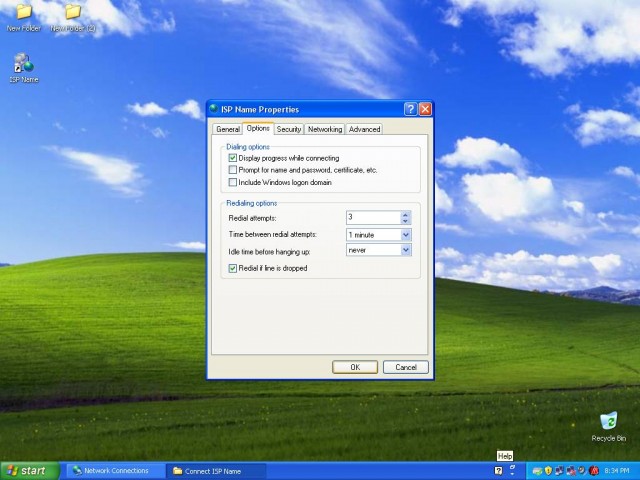Select the New Folder (2) desktop icon

tap(73, 17)
